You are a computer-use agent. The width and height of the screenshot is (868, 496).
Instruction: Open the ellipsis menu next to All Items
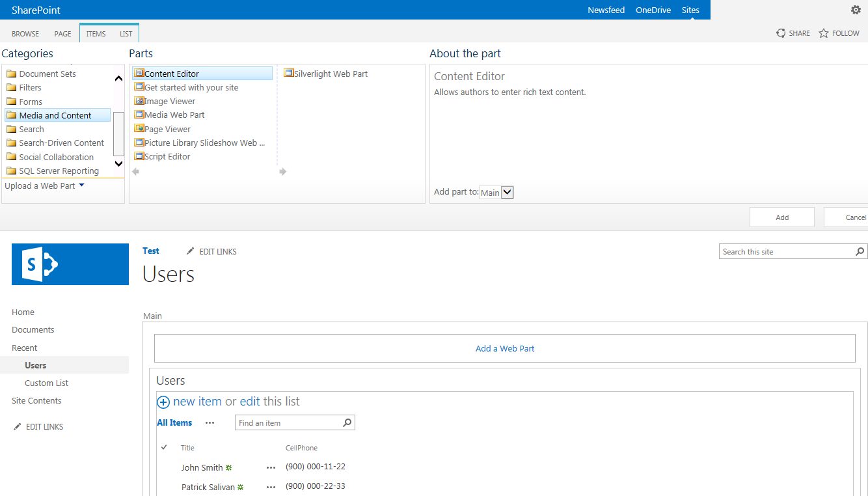[x=210, y=422]
